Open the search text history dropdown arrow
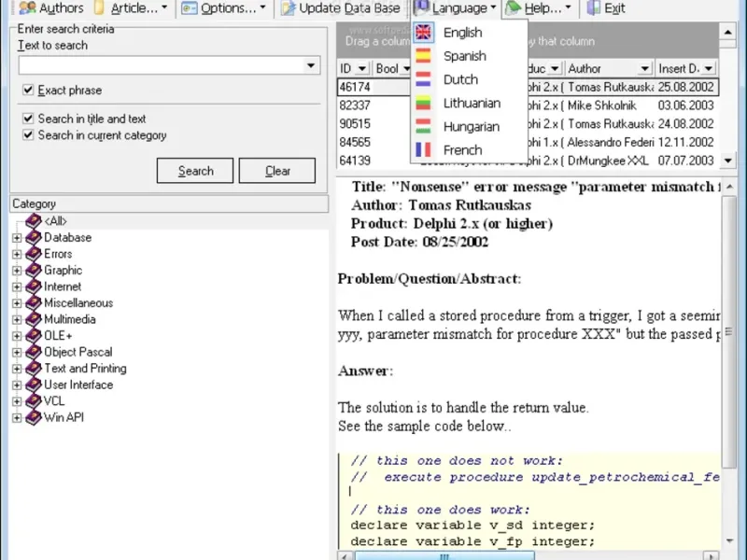This screenshot has height=560, width=747. pyautogui.click(x=311, y=65)
